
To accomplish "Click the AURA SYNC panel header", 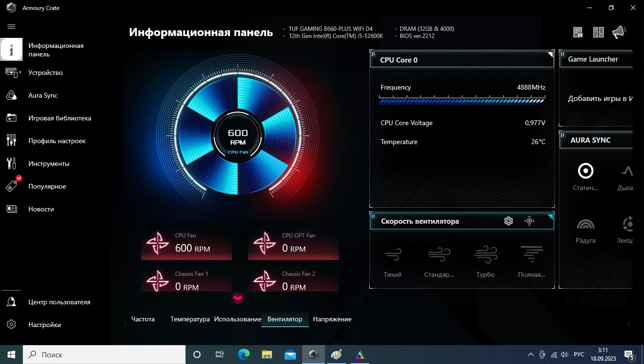I will [x=596, y=140].
